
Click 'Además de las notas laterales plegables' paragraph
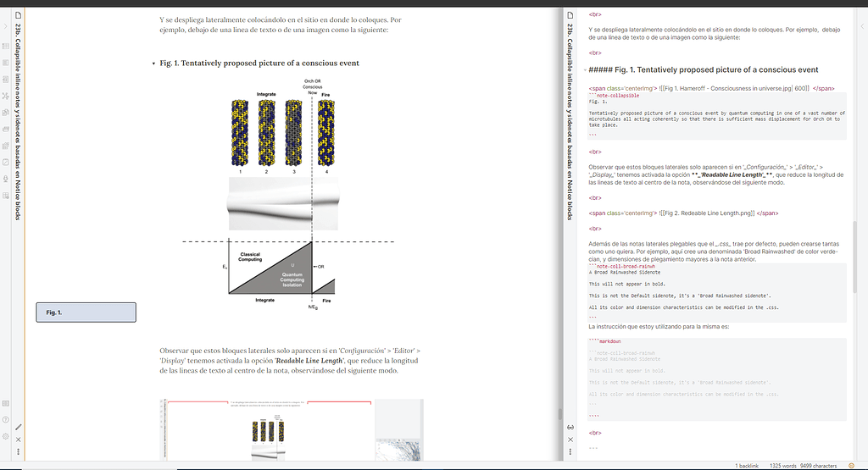714,252
